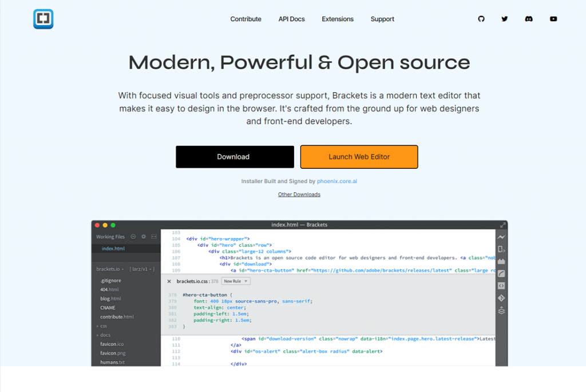Expand the css folder

102,326
